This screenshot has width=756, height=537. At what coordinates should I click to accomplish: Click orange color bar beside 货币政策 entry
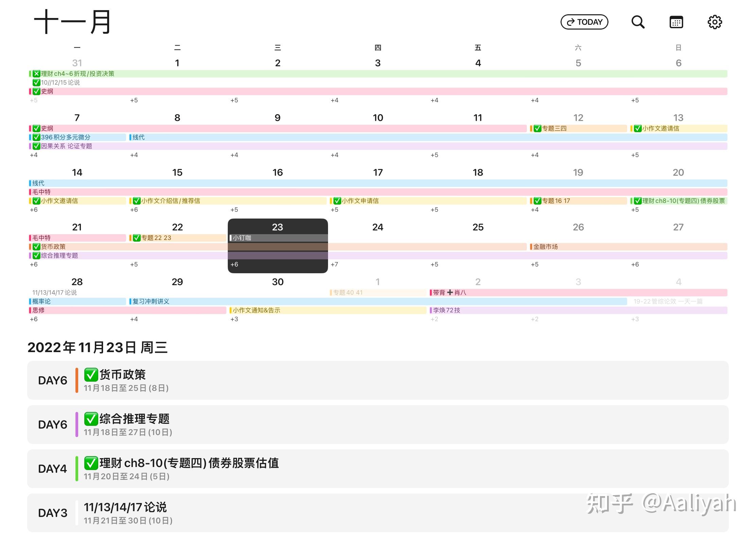pos(77,380)
